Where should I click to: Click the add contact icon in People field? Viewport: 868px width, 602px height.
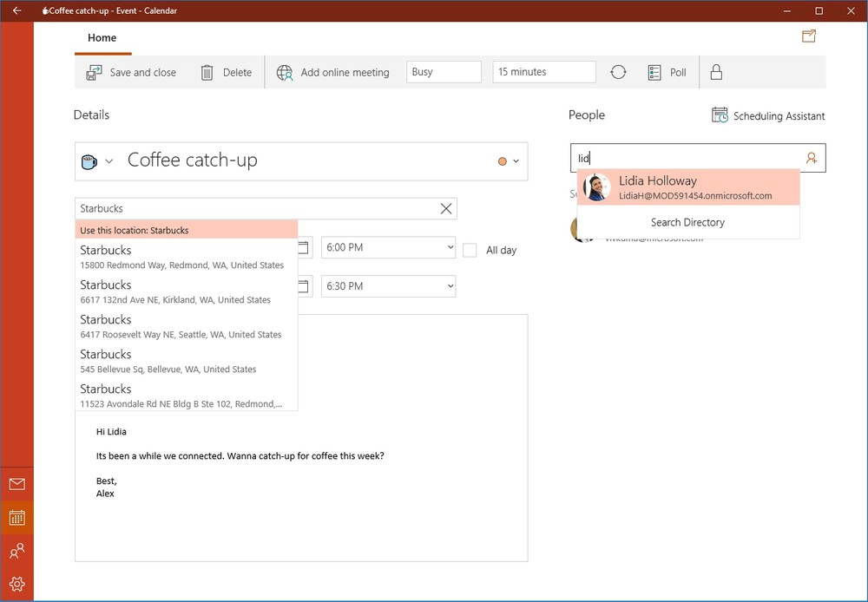pyautogui.click(x=812, y=159)
